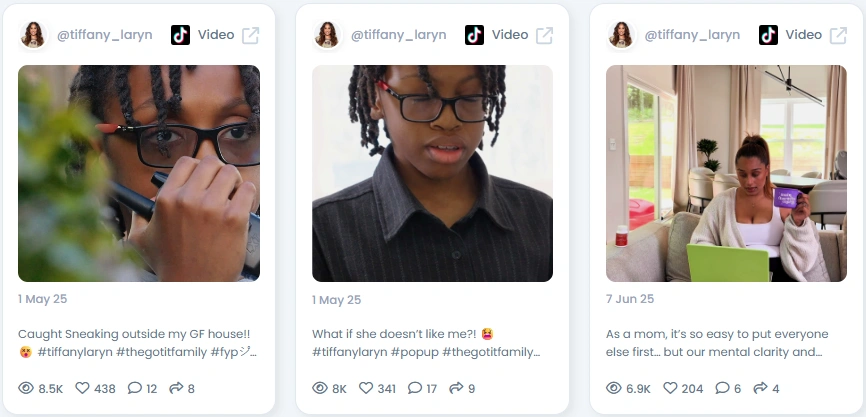Click TikTok logo on the middle card
Viewport: 866px width, 417px height.
[474, 35]
